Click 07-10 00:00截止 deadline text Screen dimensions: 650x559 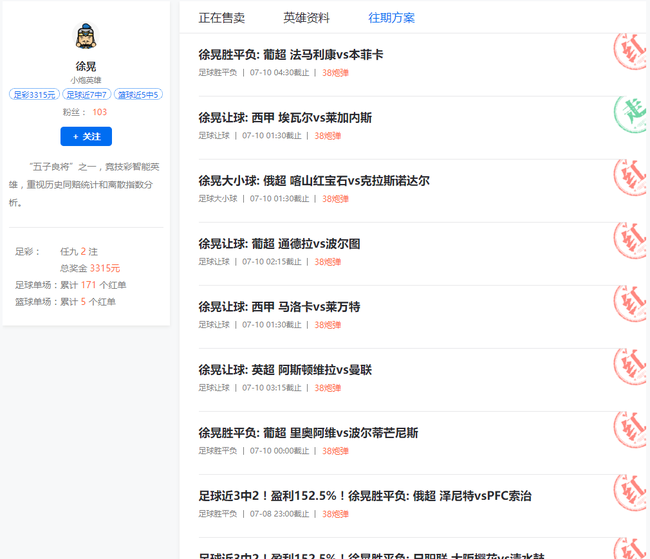coord(279,451)
